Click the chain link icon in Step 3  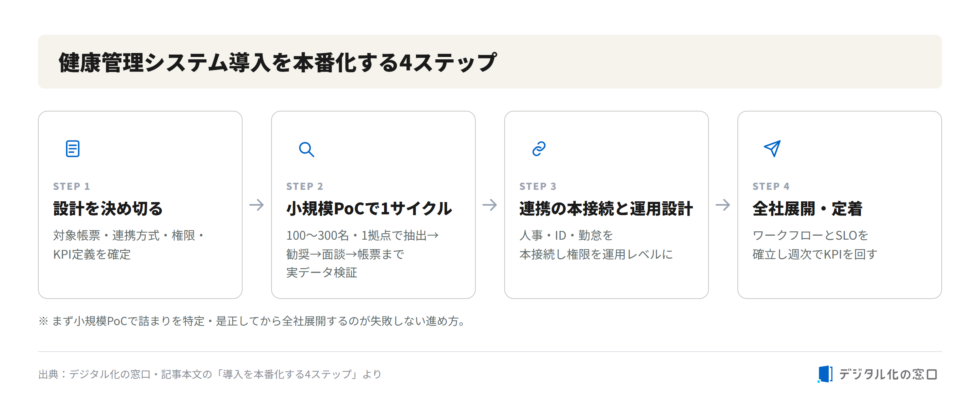pyautogui.click(x=539, y=149)
